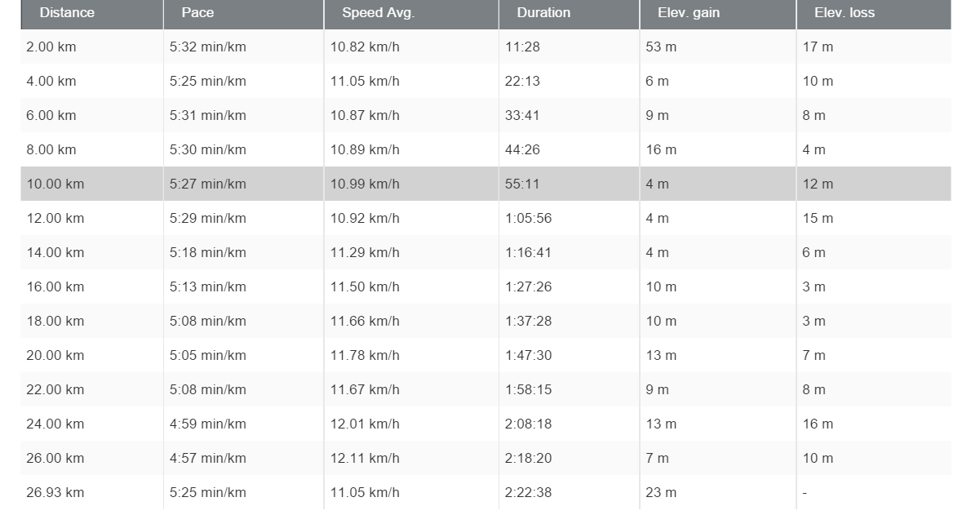The image size is (980, 524).
Task: Select the 26.93 km final row
Action: (55, 493)
